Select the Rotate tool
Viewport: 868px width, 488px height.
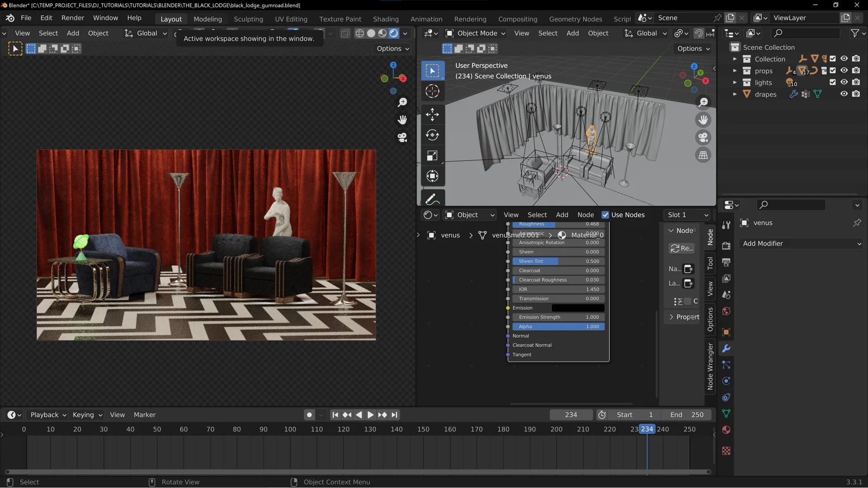click(x=432, y=135)
